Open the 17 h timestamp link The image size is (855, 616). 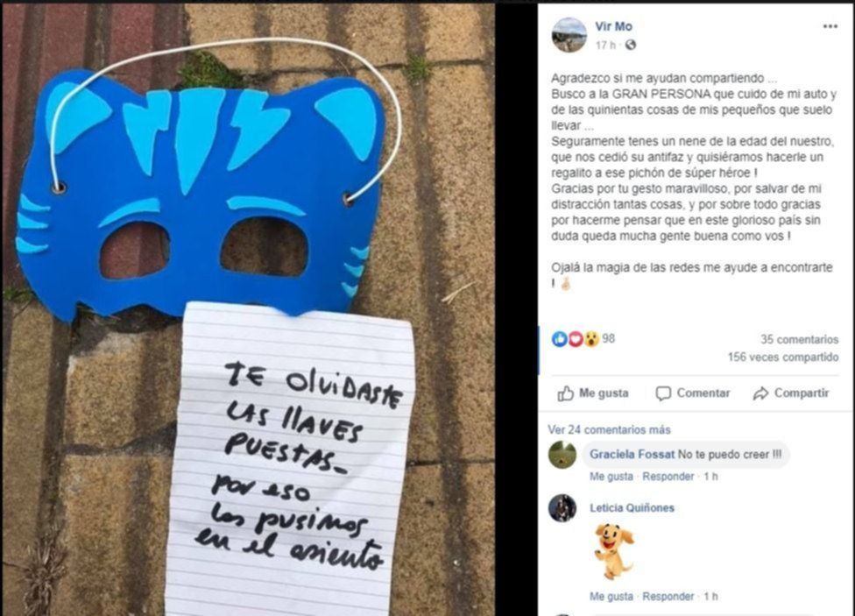pos(604,46)
